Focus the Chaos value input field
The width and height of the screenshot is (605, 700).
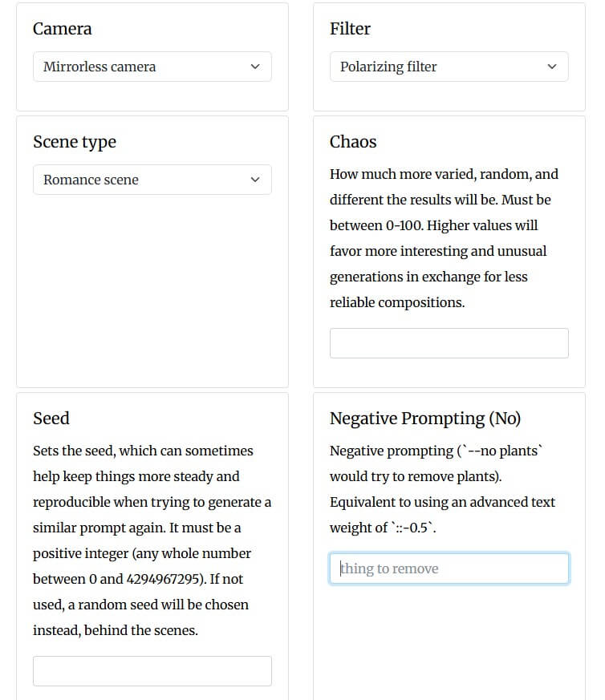[449, 343]
